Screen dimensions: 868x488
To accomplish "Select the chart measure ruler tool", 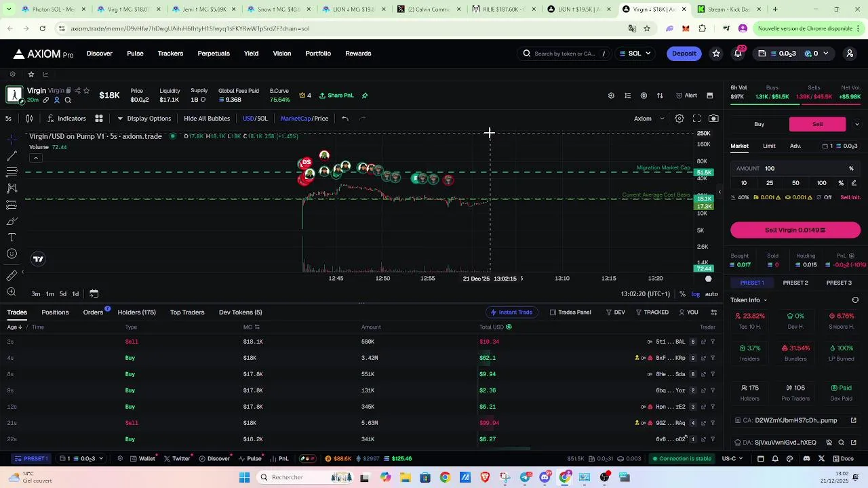I will pos(12,276).
